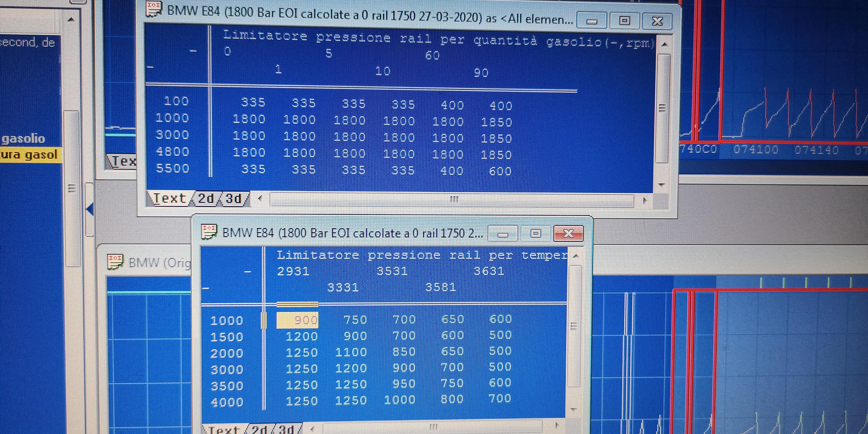Switch to the 3d tab in the top window
The height and width of the screenshot is (434, 868).
[233, 199]
